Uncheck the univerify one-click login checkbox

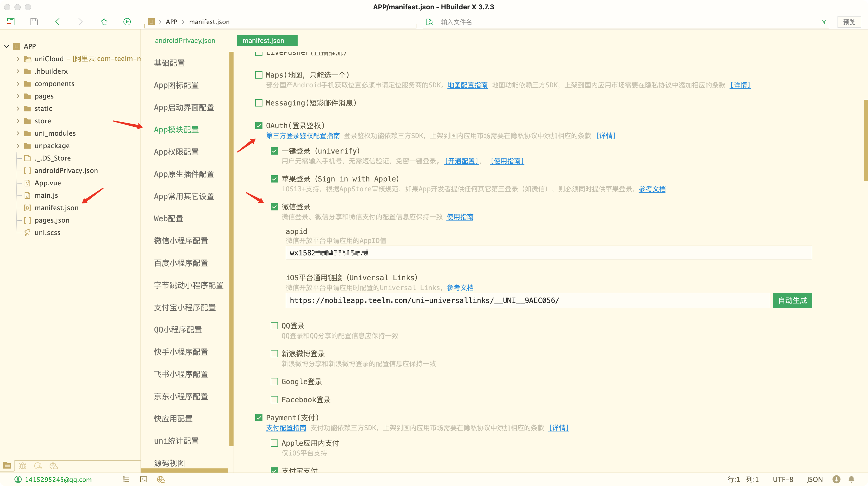tap(274, 151)
